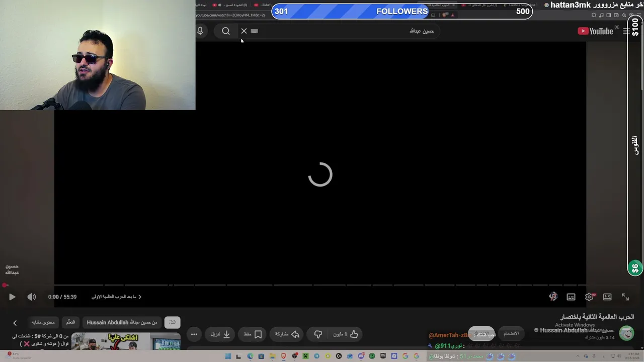
Task: Open the chapter title in the player bar
Action: (x=116, y=297)
